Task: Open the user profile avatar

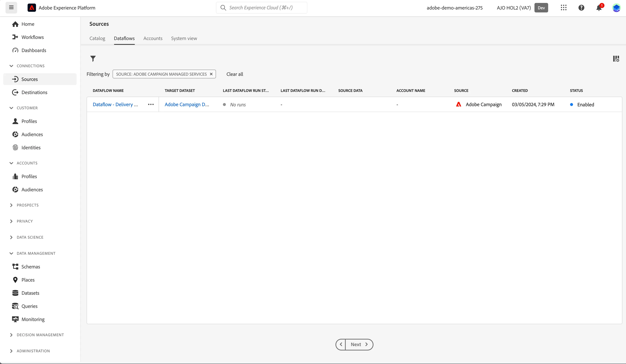Action: tap(616, 8)
